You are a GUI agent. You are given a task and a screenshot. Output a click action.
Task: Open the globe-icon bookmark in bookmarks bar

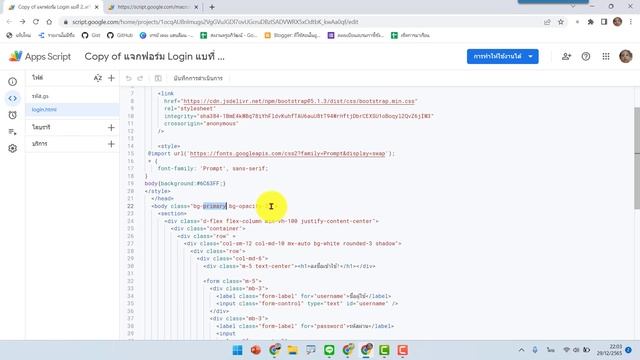(19, 35)
